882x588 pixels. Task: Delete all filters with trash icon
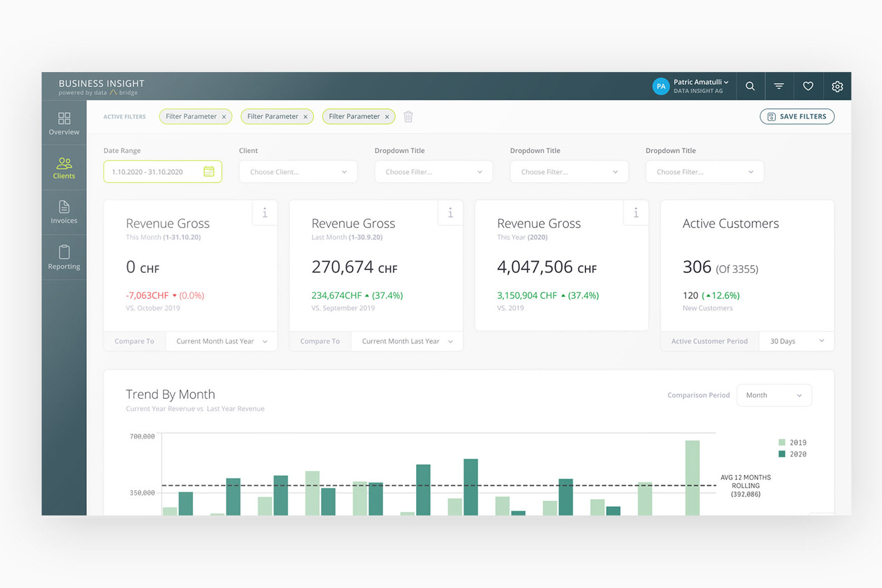pyautogui.click(x=408, y=117)
